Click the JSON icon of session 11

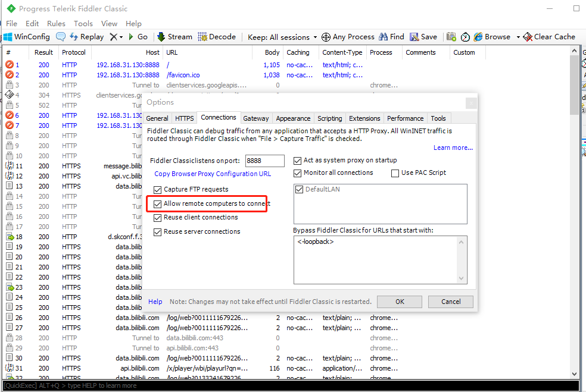[x=10, y=166]
